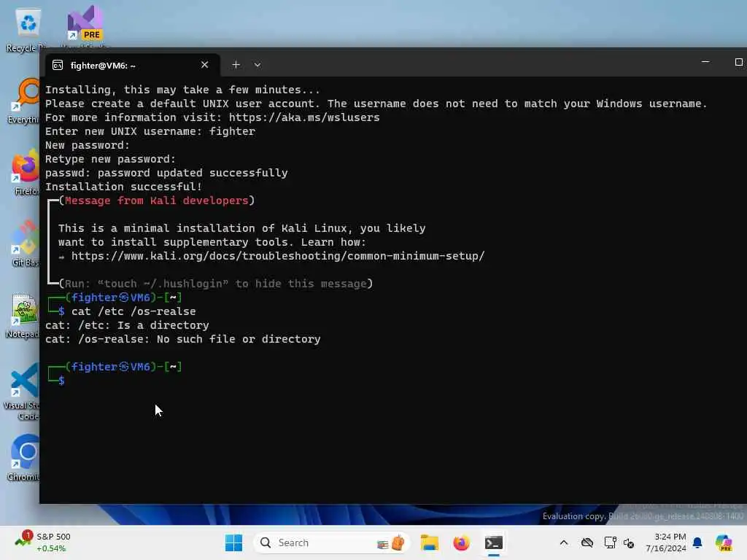The image size is (747, 560).
Task: Click the kali.org common-minimum-setup URL
Action: pyautogui.click(x=278, y=256)
